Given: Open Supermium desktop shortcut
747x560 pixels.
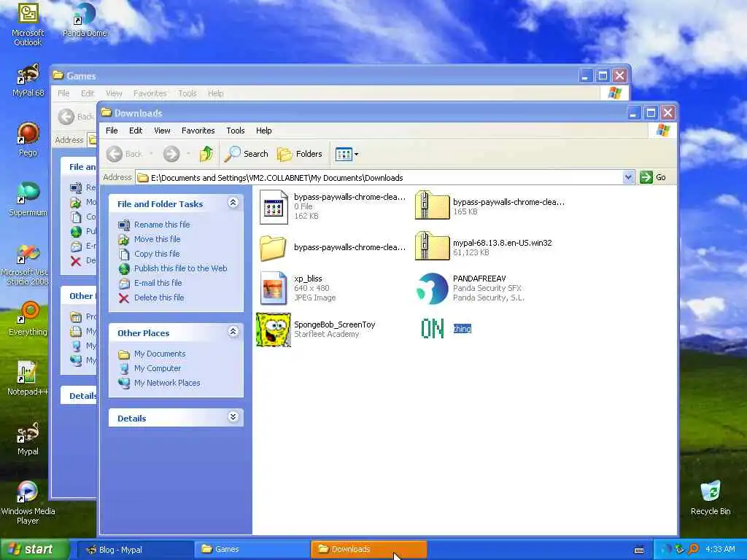Looking at the screenshot, I should click(28, 199).
